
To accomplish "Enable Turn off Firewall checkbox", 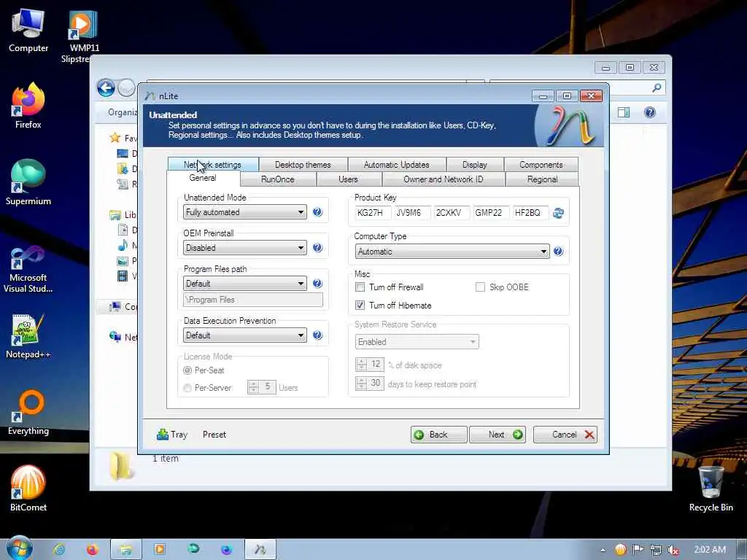I will [360, 287].
